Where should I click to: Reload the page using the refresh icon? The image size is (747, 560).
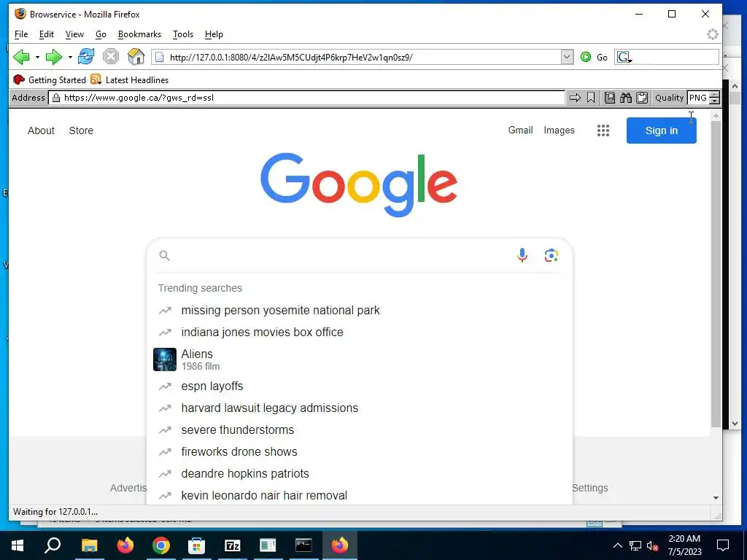click(86, 57)
